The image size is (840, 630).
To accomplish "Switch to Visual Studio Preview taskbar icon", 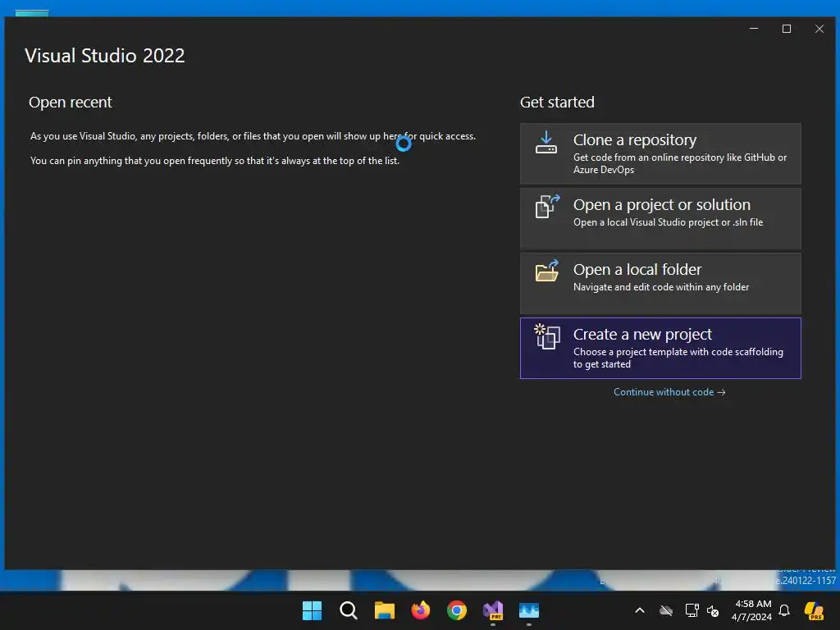I will click(x=493, y=610).
